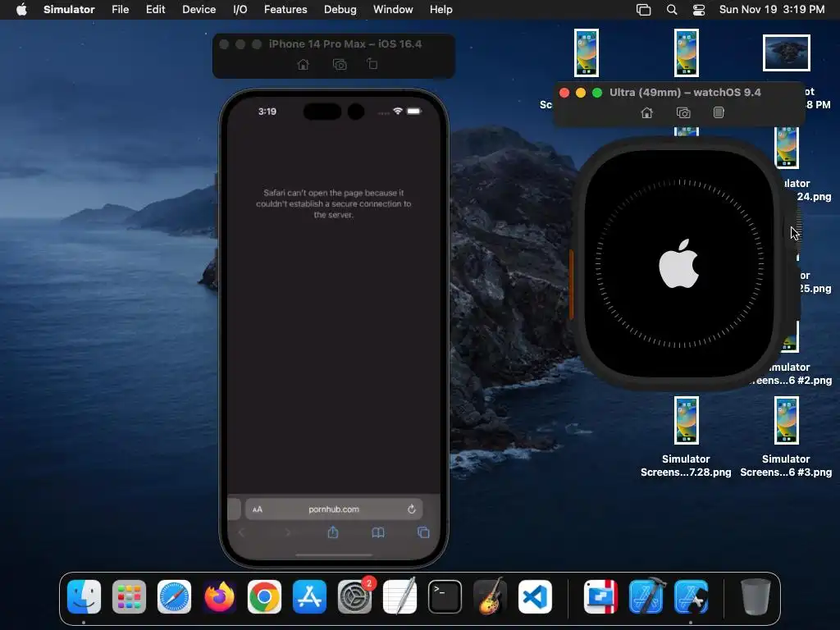840x630 pixels.
Task: Rotate the iPhone 14 Pro Max simulator
Action: coord(372,64)
